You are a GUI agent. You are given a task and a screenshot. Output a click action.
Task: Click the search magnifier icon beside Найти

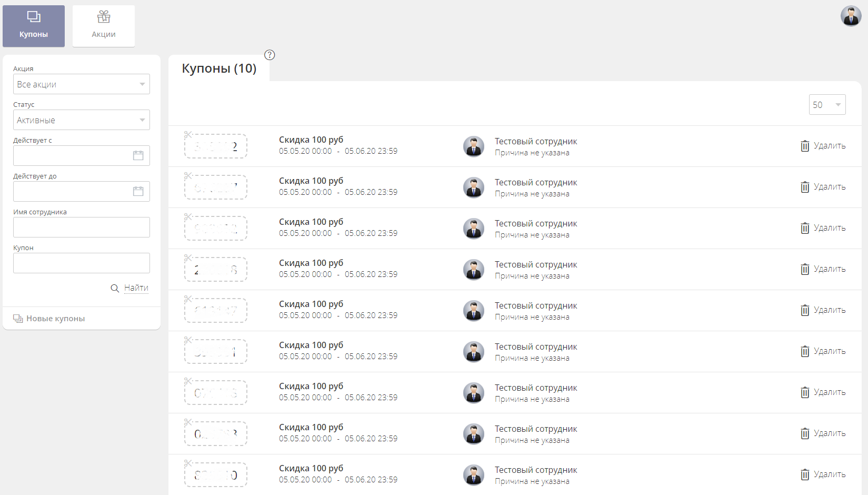tap(115, 288)
